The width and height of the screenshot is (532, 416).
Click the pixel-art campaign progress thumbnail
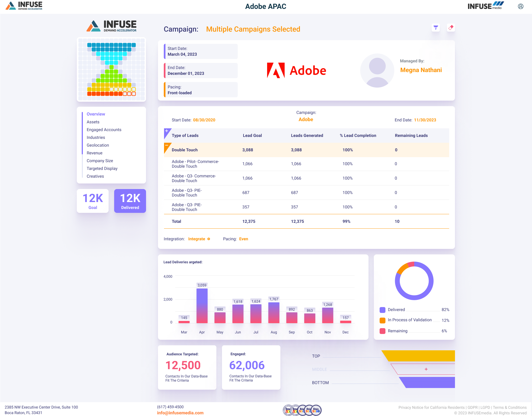point(111,69)
